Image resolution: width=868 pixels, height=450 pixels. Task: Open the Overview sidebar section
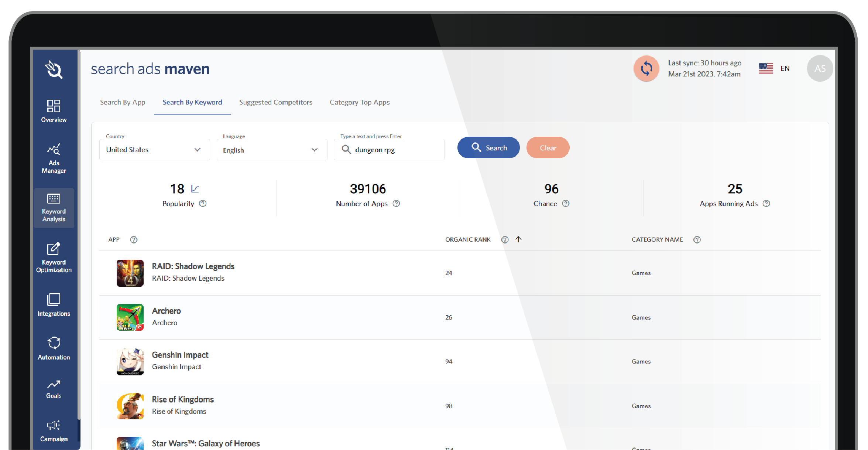pyautogui.click(x=54, y=110)
